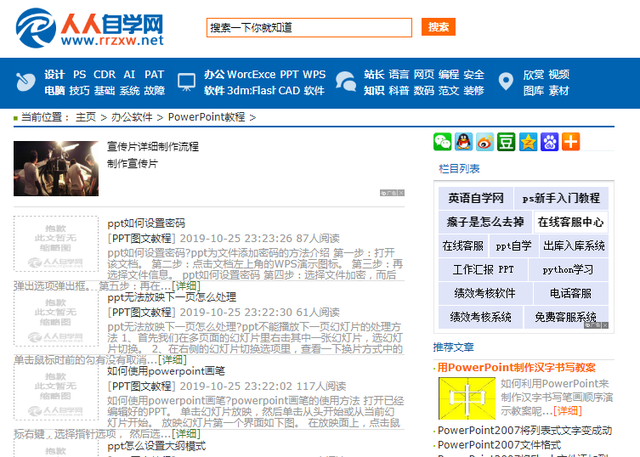The width and height of the screenshot is (640, 457).
Task: Open the 电脑 navigation category
Action: 55,91
